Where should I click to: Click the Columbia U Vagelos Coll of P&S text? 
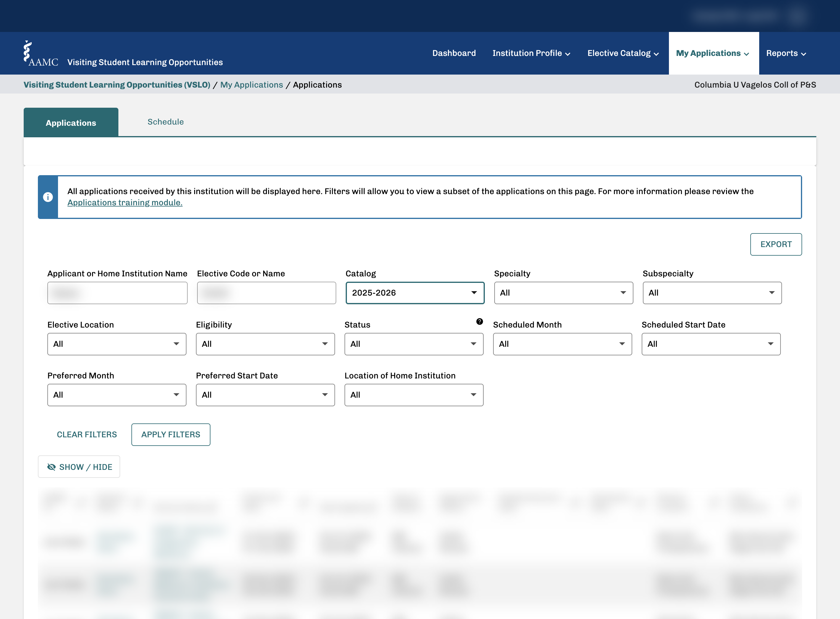755,85
